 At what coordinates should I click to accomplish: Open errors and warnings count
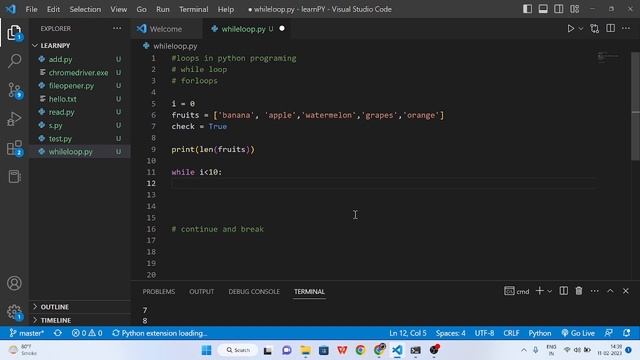87,333
